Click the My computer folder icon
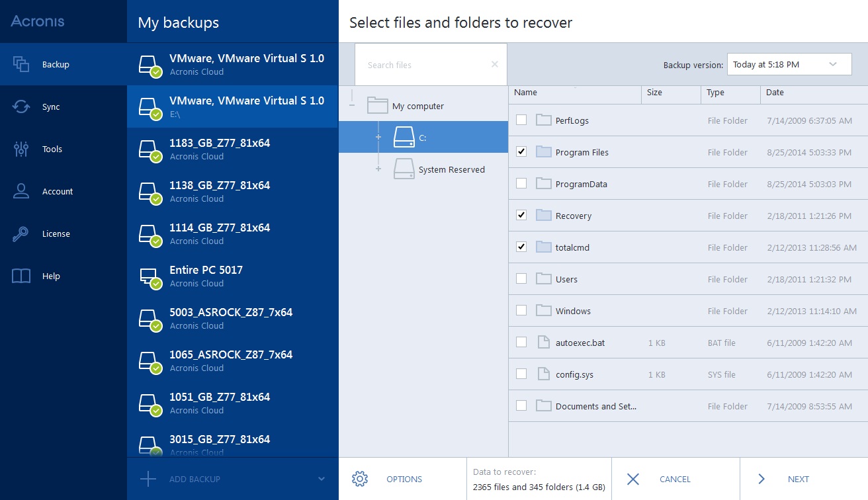This screenshot has width=868, height=500. (377, 105)
